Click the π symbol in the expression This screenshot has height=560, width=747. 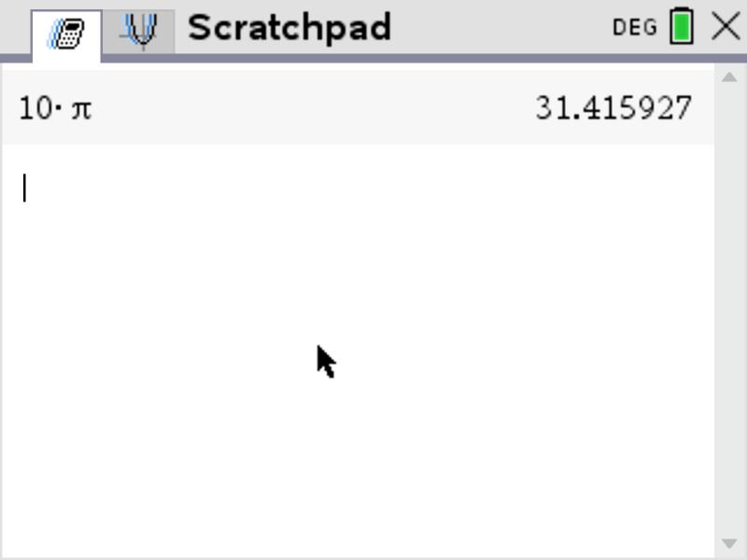[81, 110]
